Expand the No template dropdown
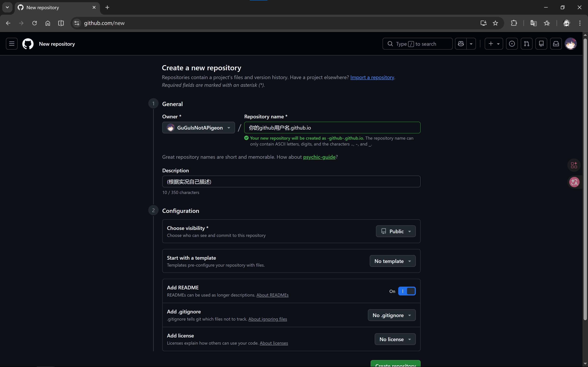The height and width of the screenshot is (367, 588). point(393,261)
